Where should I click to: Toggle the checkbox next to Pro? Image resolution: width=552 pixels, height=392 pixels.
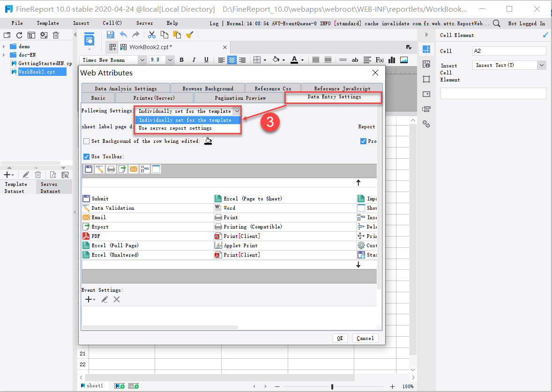(363, 141)
